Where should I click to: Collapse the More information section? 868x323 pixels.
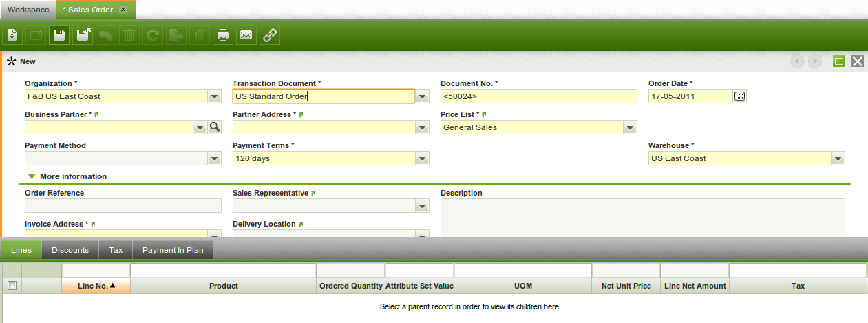click(32, 177)
